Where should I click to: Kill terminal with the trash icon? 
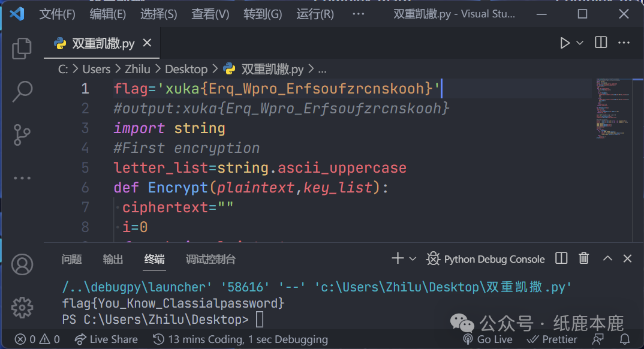(583, 258)
